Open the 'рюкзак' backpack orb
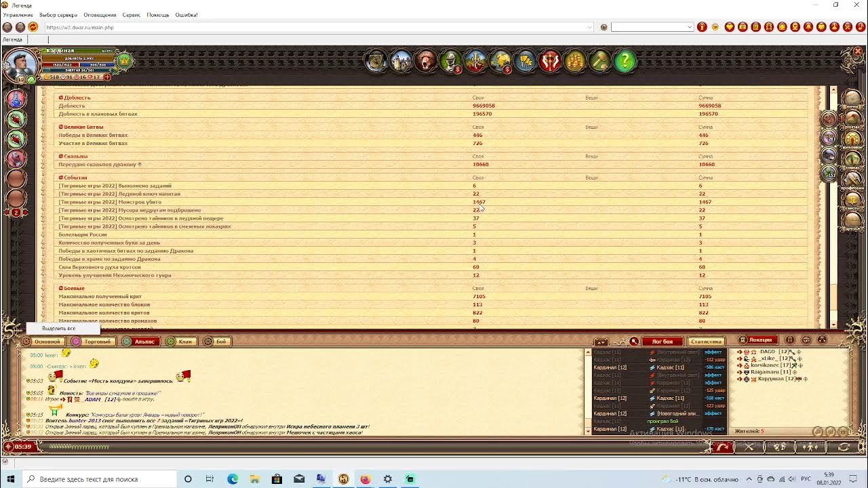Image resolution: width=868 pixels, height=488 pixels. [852, 120]
